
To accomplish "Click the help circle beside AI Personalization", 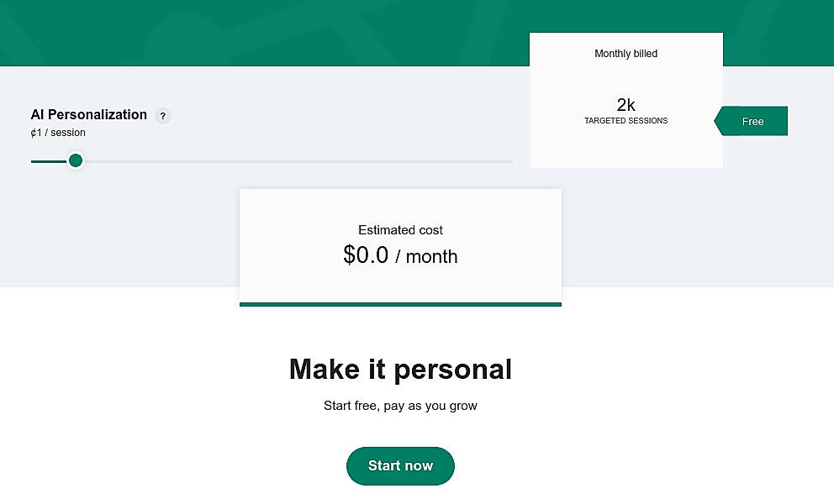I will 162,116.
